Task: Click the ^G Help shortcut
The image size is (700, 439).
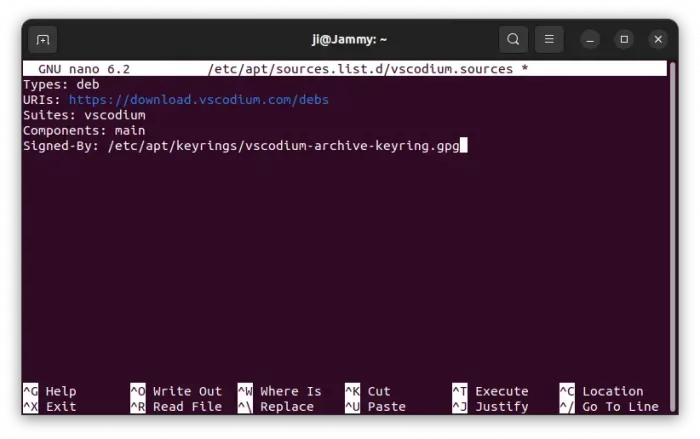Action: coord(50,391)
